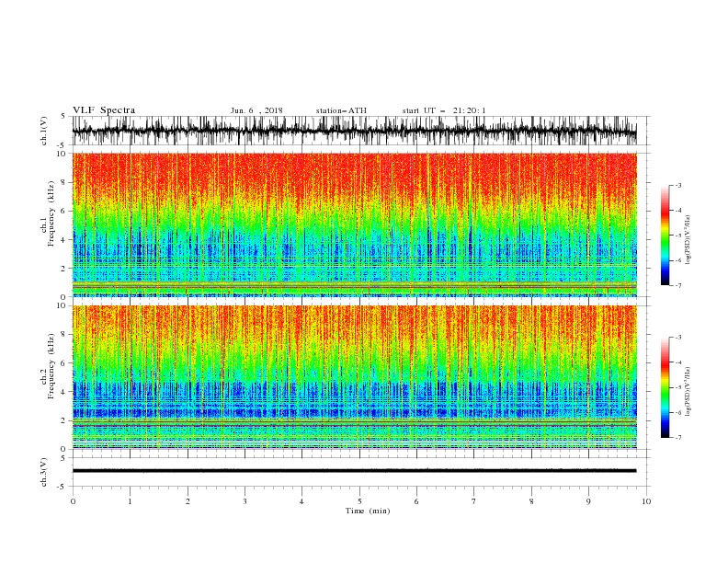Screen dimensions: 728x563
Task: Click the "6" kHz tick on ch.2 spectrogram axis
Action: (x=64, y=362)
